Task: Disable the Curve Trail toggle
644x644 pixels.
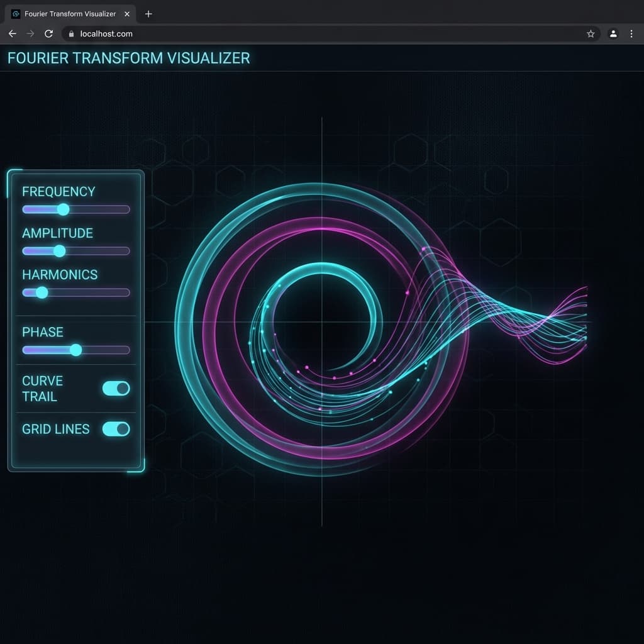Action: click(x=116, y=389)
